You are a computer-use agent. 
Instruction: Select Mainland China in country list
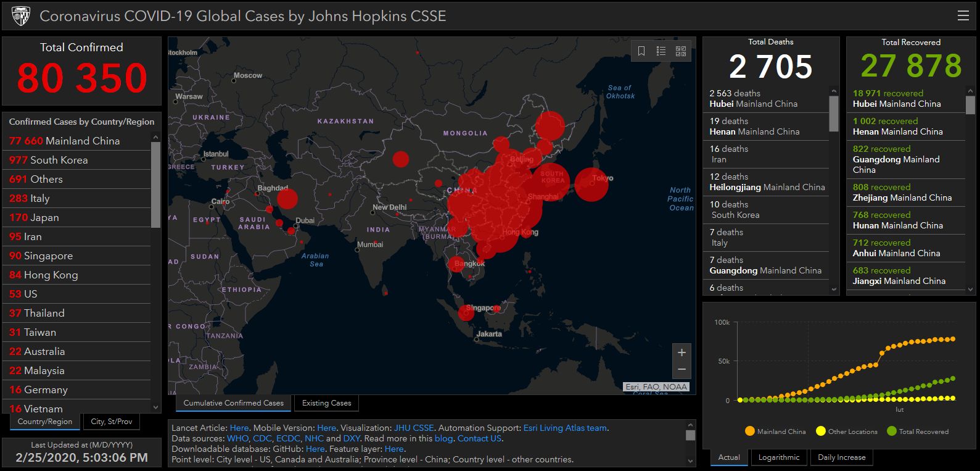[x=76, y=141]
